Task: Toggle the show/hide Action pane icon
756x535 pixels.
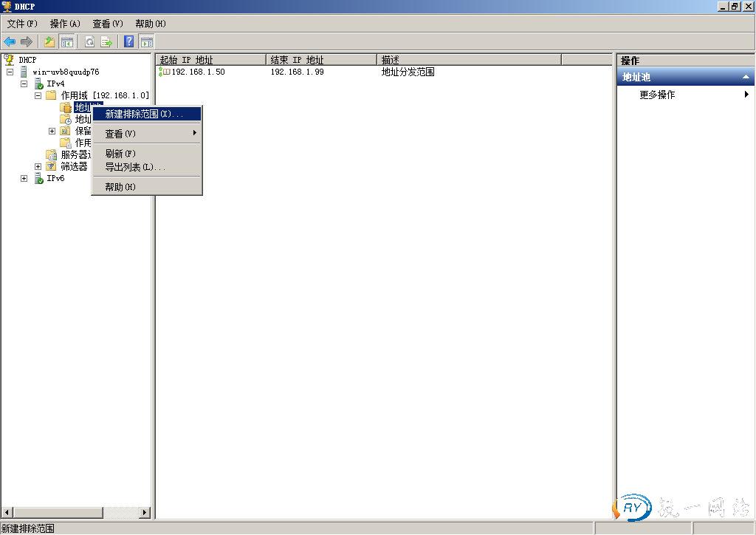Action: point(147,42)
